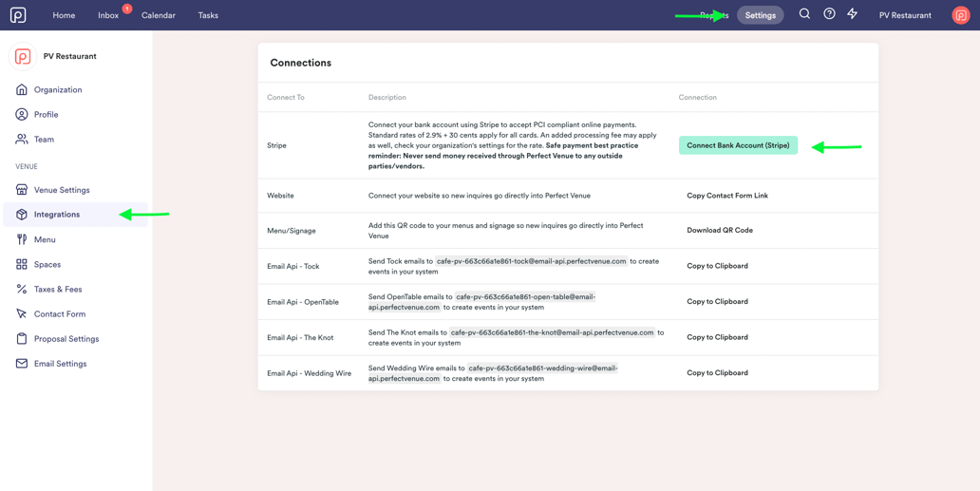980x491 pixels.
Task: Open Spaces in sidebar
Action: pyautogui.click(x=47, y=264)
